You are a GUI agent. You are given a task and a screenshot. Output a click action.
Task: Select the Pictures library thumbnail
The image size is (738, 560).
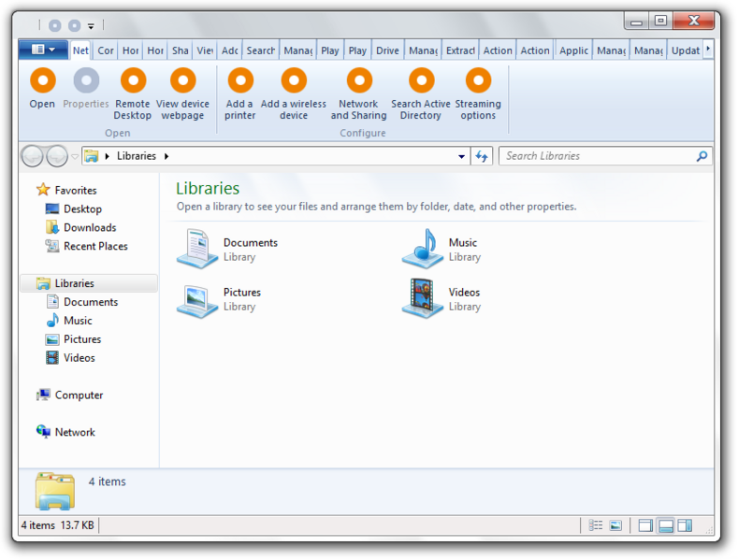coord(196,301)
